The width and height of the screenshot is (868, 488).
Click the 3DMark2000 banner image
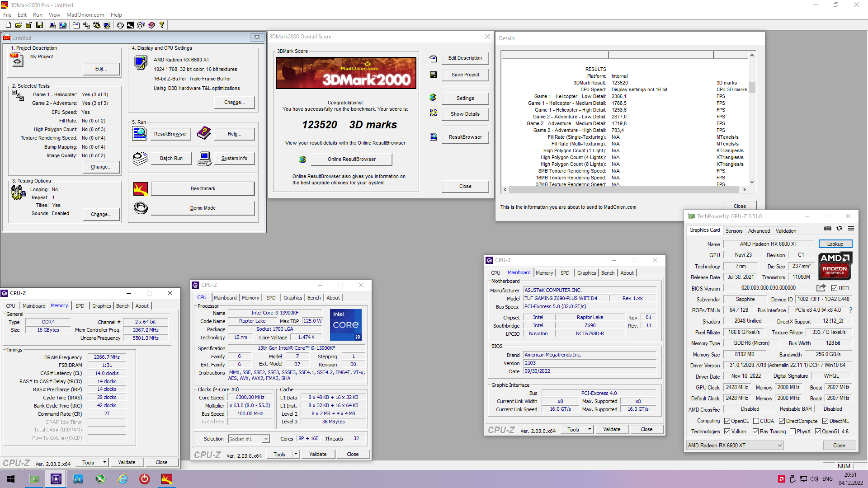coord(346,73)
